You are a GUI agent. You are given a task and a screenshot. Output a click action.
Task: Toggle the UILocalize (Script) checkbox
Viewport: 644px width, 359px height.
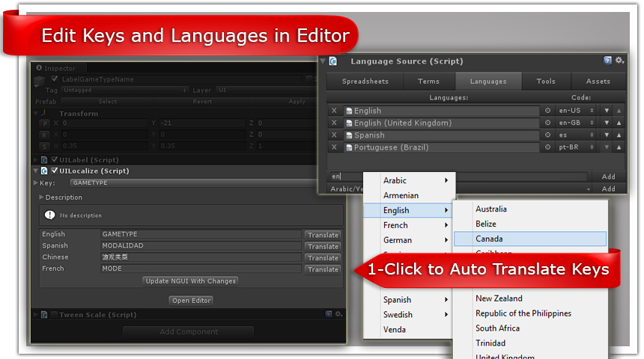point(54,171)
